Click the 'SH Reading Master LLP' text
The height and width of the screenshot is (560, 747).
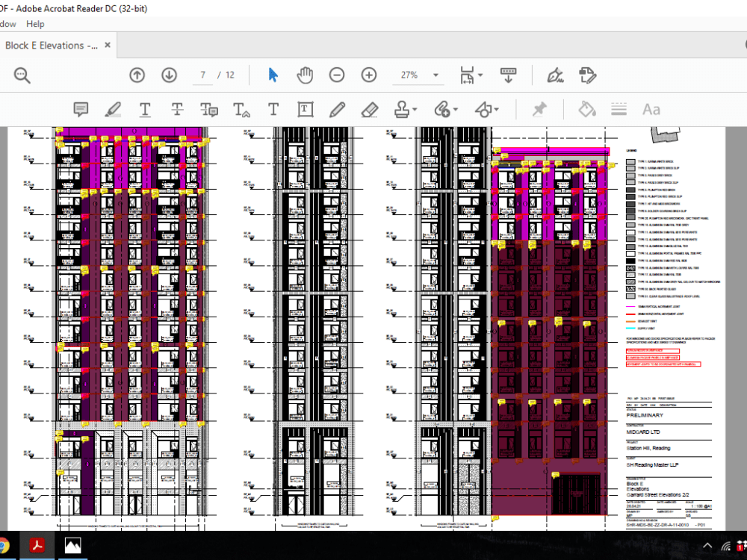tap(652, 464)
